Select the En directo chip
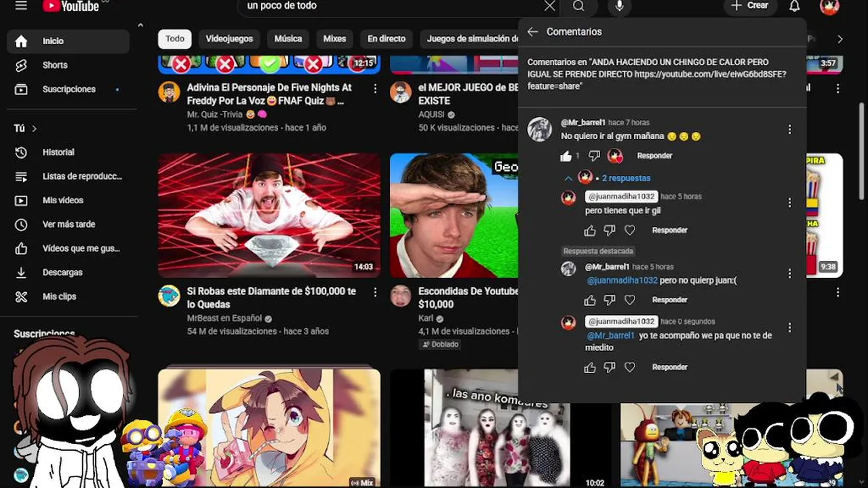 [387, 39]
